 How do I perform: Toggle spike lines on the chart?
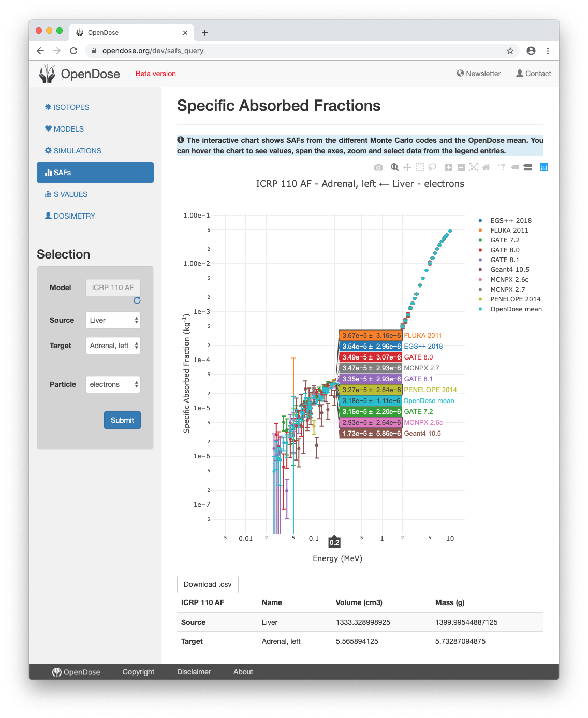502,167
